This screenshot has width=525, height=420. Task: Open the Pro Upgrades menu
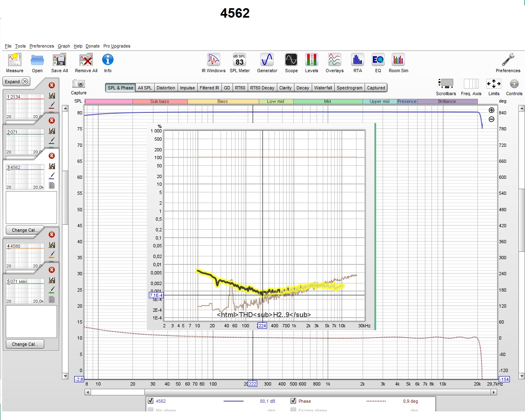pos(117,46)
